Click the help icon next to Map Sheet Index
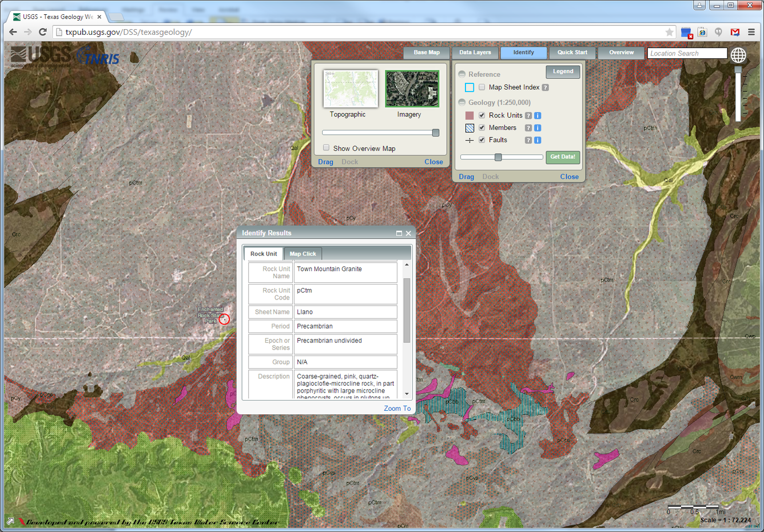764x532 pixels. point(546,87)
